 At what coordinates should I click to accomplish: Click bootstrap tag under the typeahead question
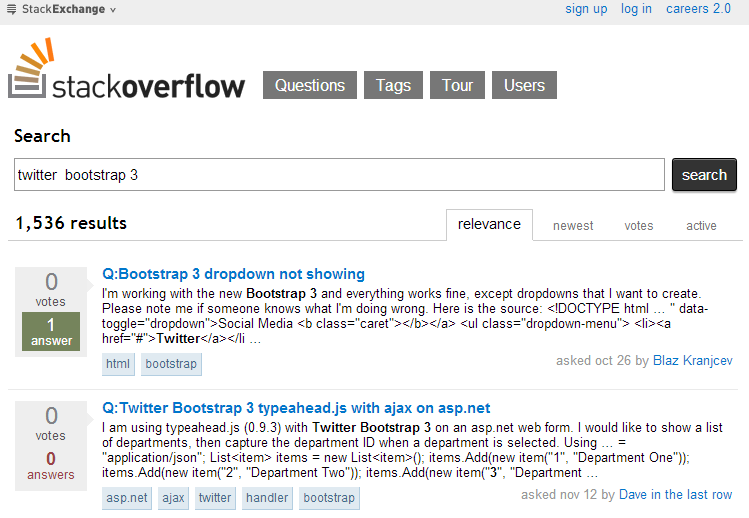tap(329, 498)
